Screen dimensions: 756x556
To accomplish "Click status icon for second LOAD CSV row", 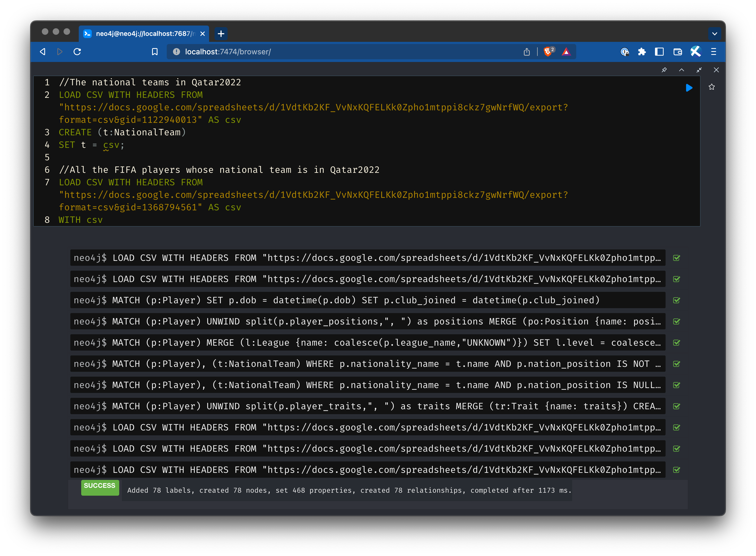I will (677, 279).
